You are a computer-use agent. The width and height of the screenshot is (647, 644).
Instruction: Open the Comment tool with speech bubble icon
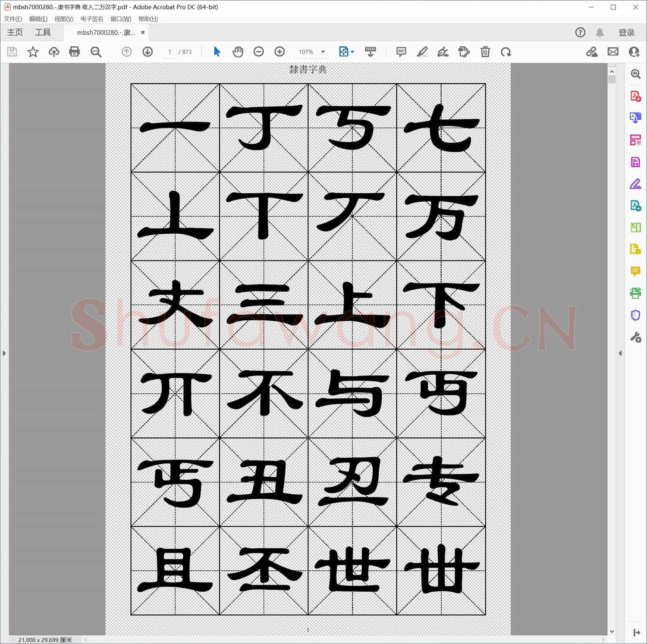click(401, 52)
